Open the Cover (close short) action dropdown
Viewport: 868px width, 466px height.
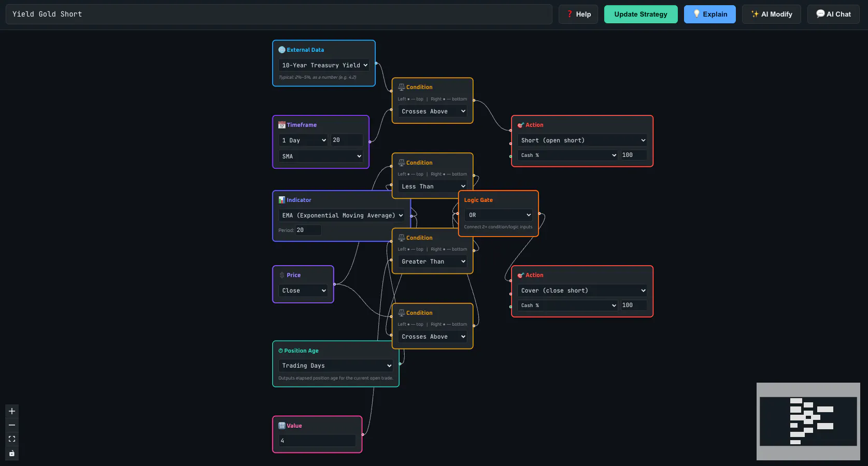[x=582, y=290]
